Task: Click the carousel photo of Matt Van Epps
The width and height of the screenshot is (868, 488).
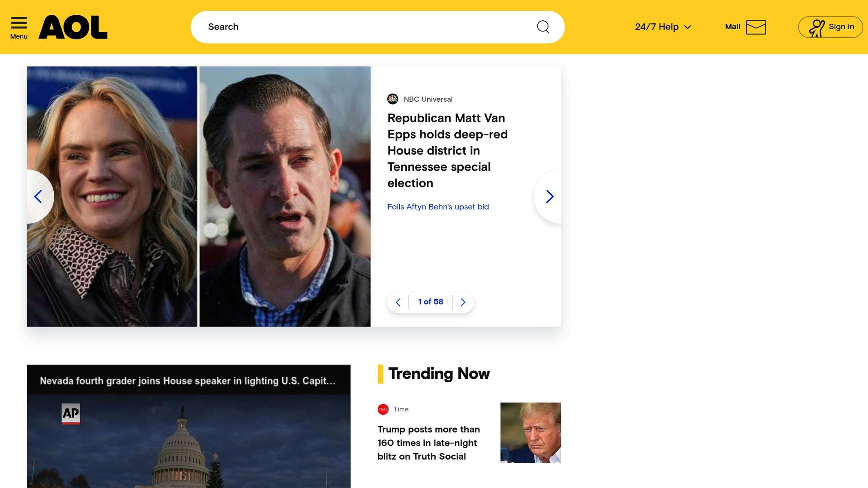Action: pos(285,197)
